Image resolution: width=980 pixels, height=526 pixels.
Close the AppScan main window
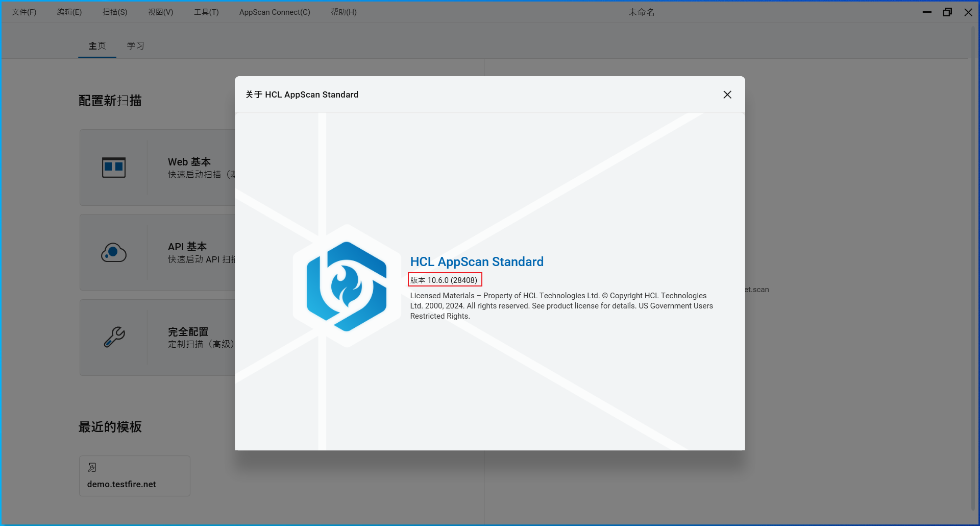click(968, 12)
